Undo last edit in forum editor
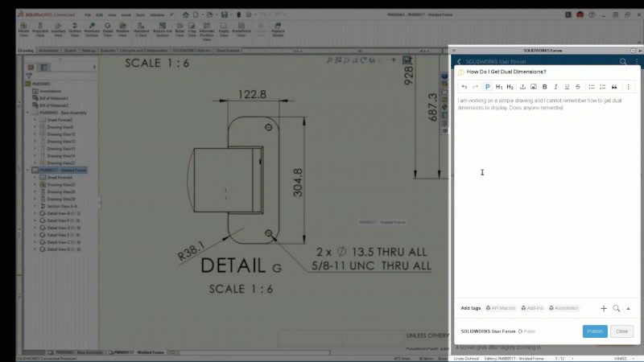Screen dimensions: 644x362 tap(464, 87)
